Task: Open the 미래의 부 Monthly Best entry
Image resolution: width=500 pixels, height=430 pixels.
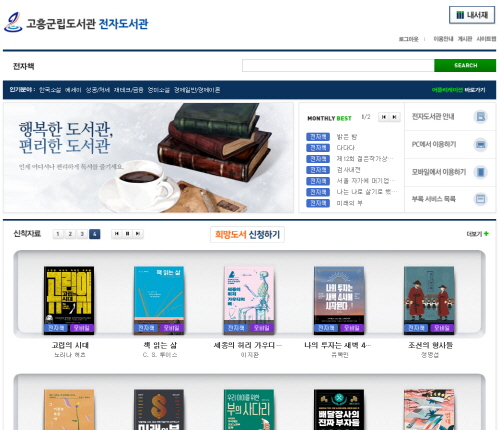Action: click(349, 203)
